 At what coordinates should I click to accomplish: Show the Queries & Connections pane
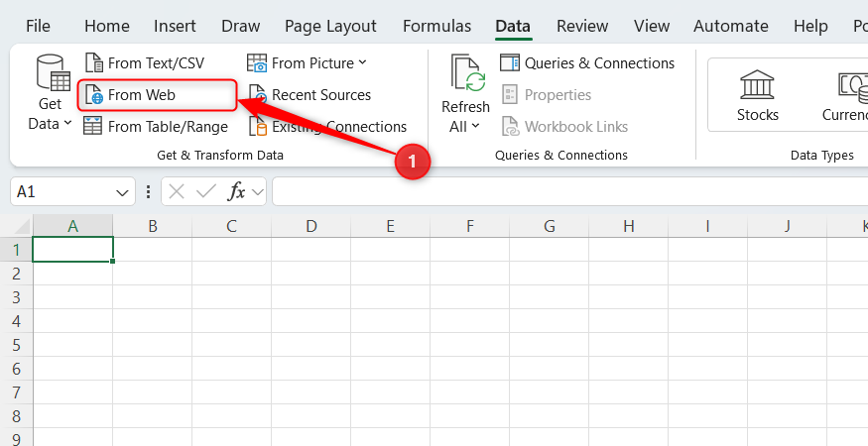coord(587,63)
